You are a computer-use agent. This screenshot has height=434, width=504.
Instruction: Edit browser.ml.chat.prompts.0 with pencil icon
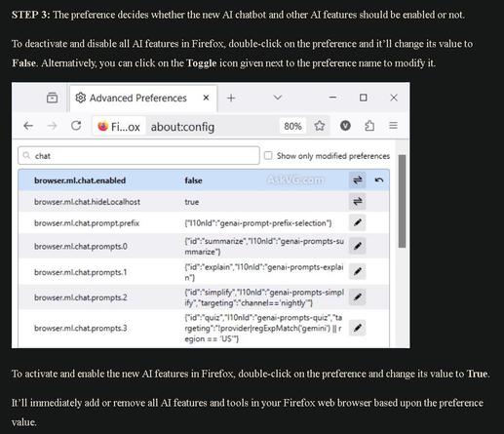[x=358, y=246]
